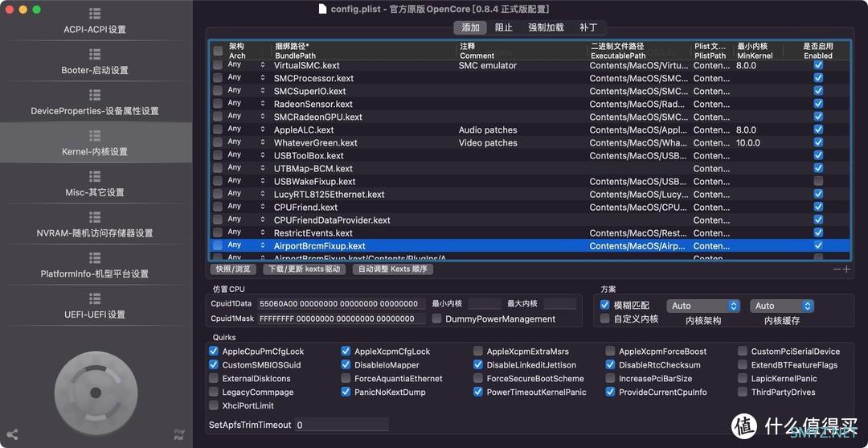Screen dimensions: 868x448
Task: Click the 快照/浏览 button
Action: click(x=233, y=269)
